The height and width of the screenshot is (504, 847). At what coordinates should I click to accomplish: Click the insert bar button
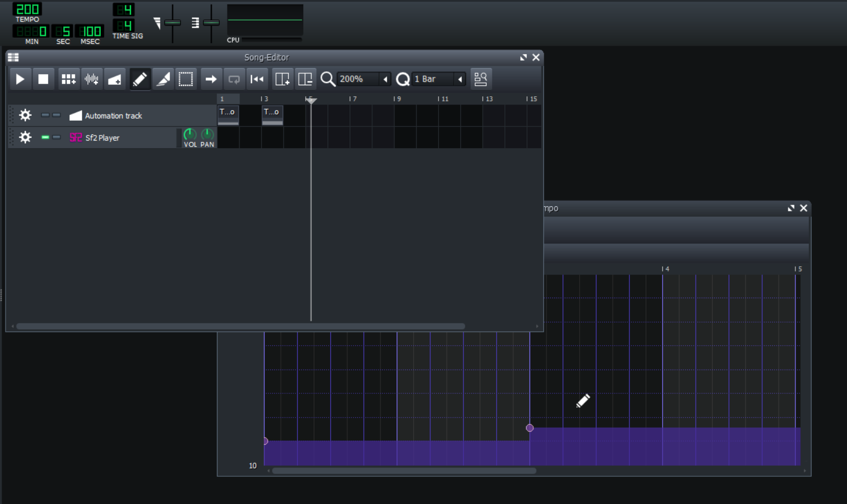click(282, 79)
